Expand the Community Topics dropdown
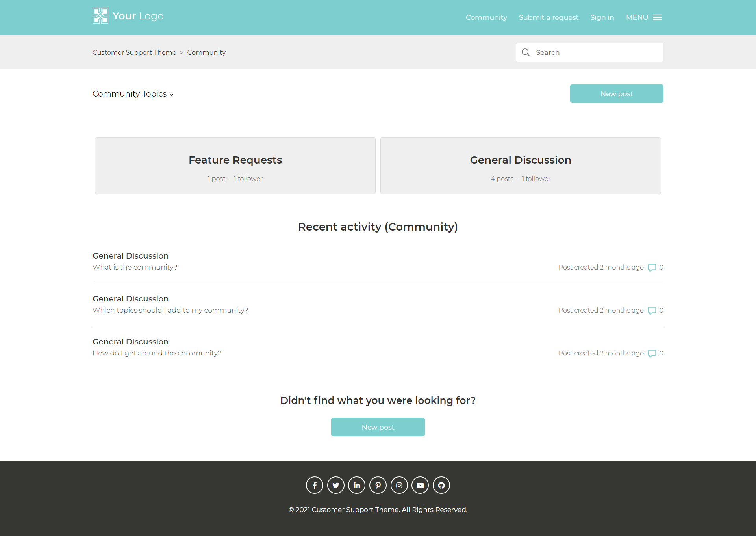Screen dimensions: 756x536 point(133,94)
